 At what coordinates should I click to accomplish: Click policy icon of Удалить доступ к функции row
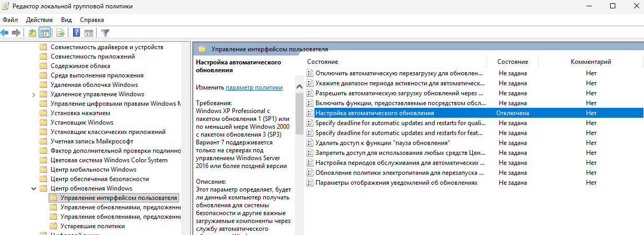310,143
